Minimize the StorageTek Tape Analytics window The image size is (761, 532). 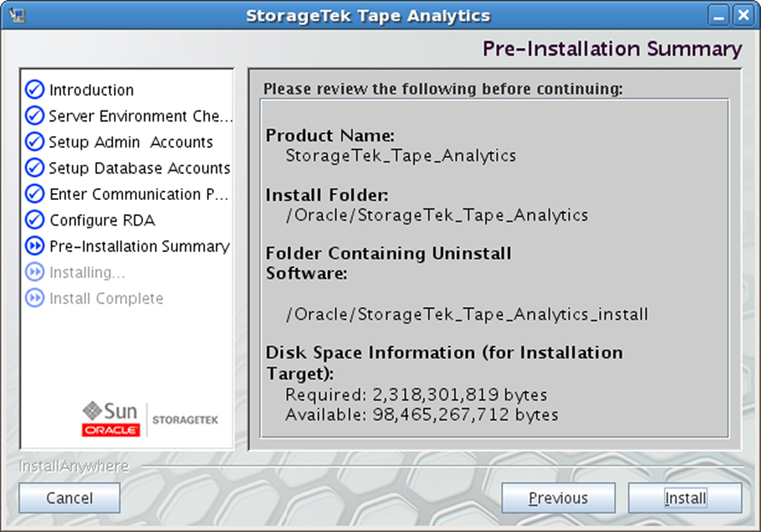tap(719, 15)
